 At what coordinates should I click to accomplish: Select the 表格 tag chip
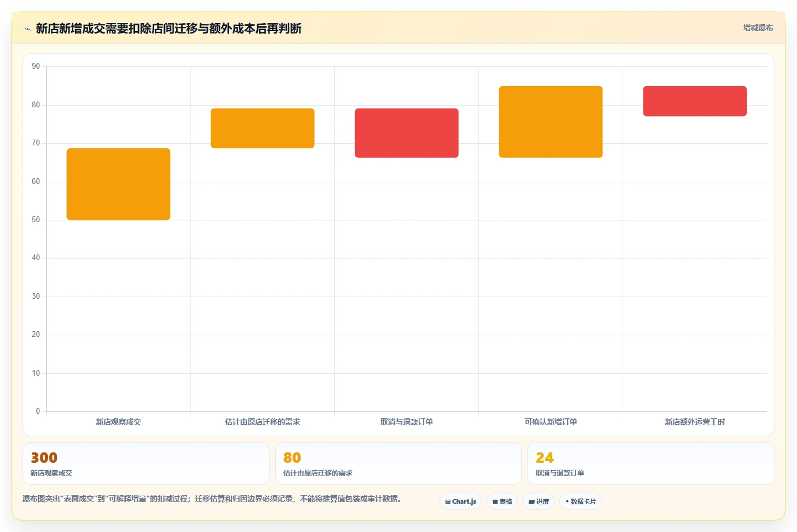tap(502, 501)
